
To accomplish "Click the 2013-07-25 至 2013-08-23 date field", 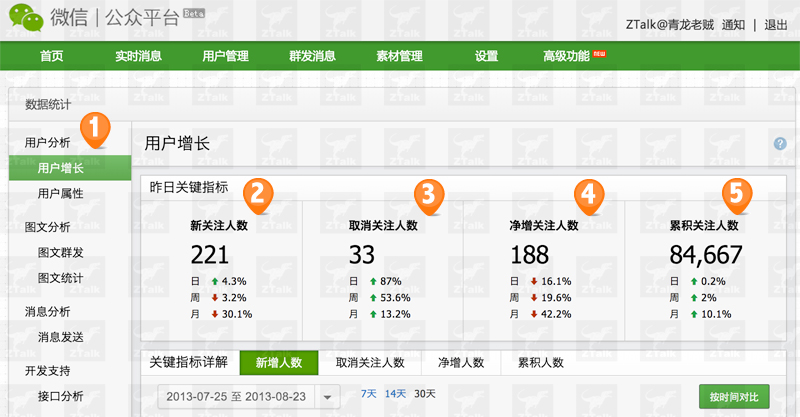I will (x=237, y=397).
